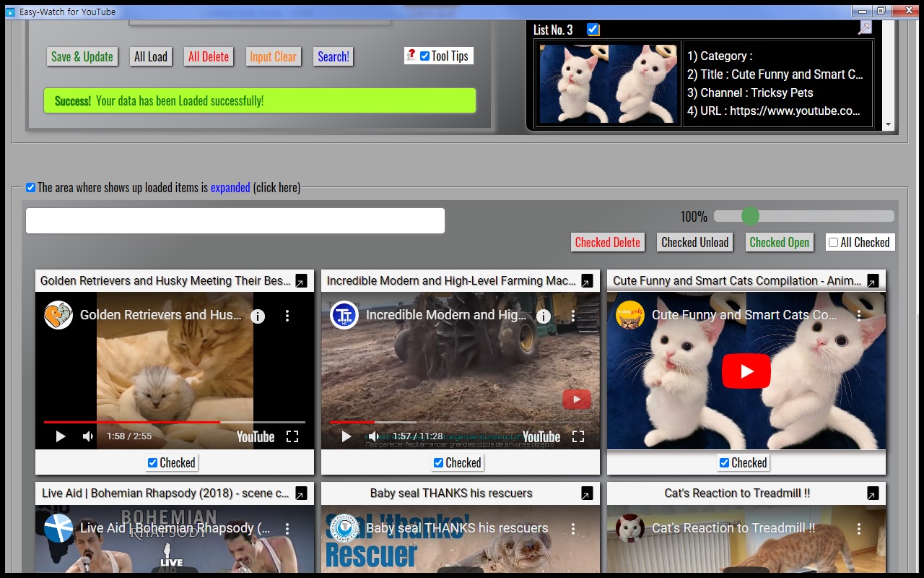Mute the Golden Retrievers video
The image size is (924, 578).
88,436
